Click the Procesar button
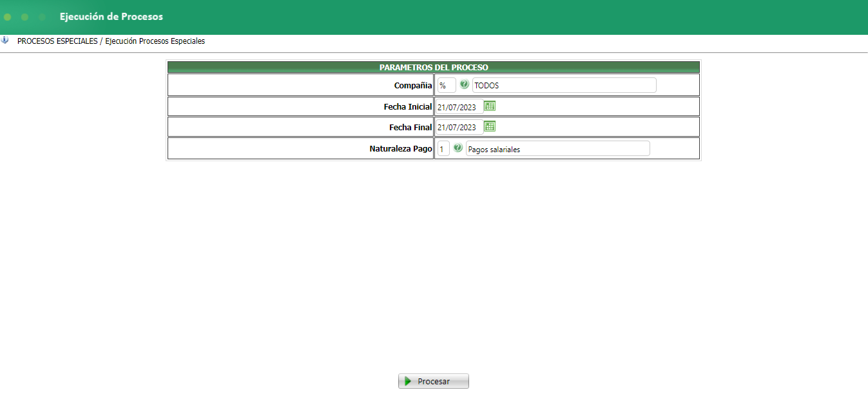868x412 pixels. (433, 381)
